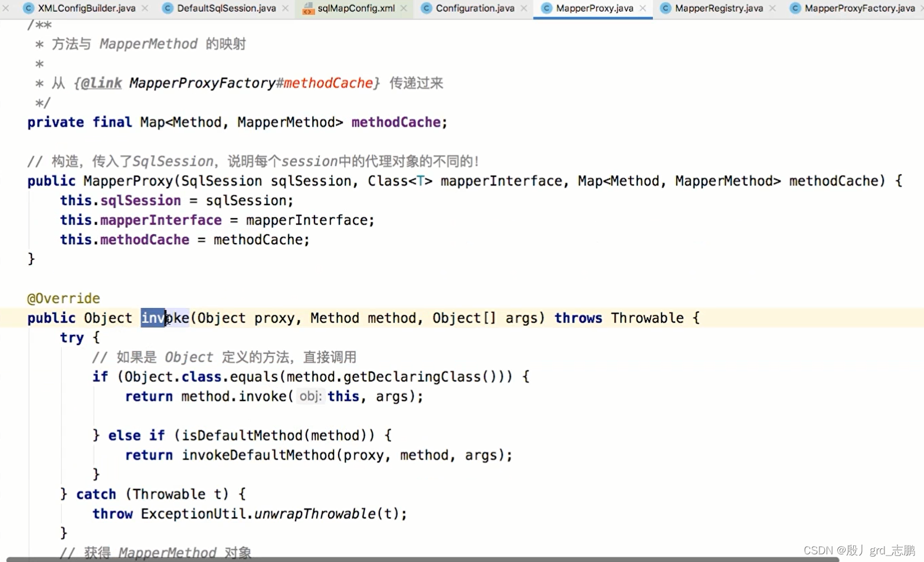The height and width of the screenshot is (562, 924).
Task: Click the highlighted invoke method name
Action: click(165, 318)
